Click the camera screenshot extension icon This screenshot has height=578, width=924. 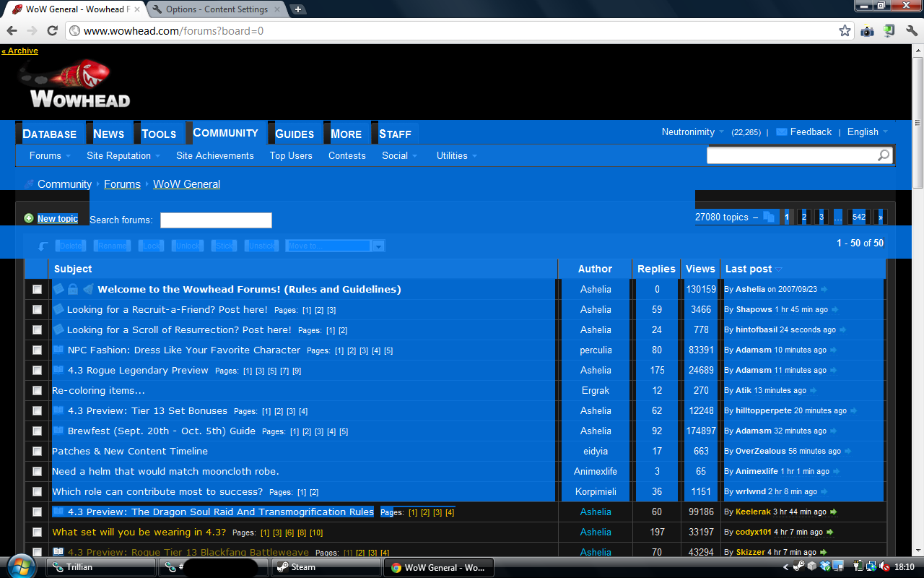pyautogui.click(x=867, y=31)
